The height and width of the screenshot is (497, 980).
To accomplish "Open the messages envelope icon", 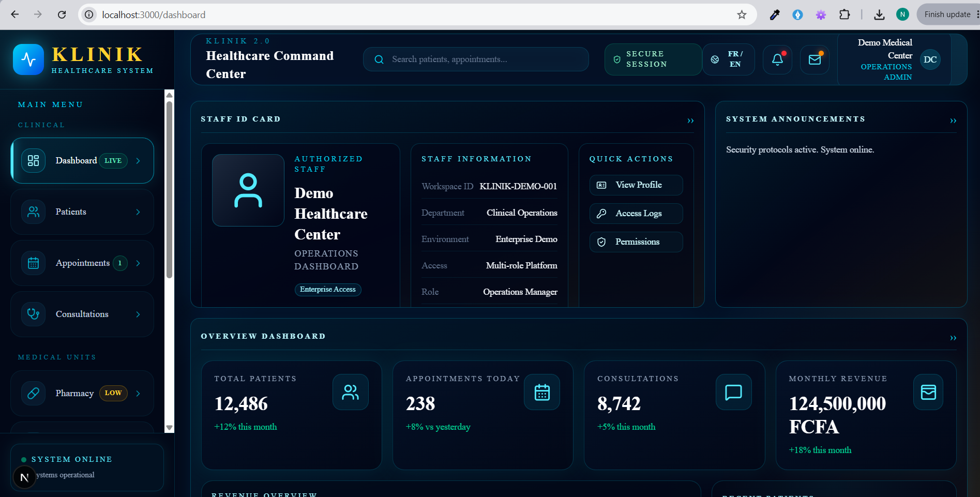I will (815, 59).
